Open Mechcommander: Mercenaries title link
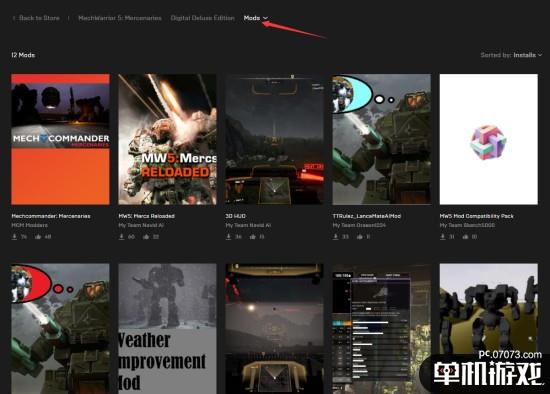The width and height of the screenshot is (550, 394). [51, 216]
